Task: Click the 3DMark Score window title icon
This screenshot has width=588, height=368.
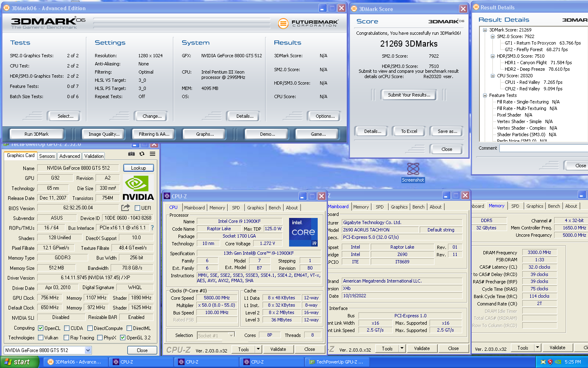Action: 354,9
